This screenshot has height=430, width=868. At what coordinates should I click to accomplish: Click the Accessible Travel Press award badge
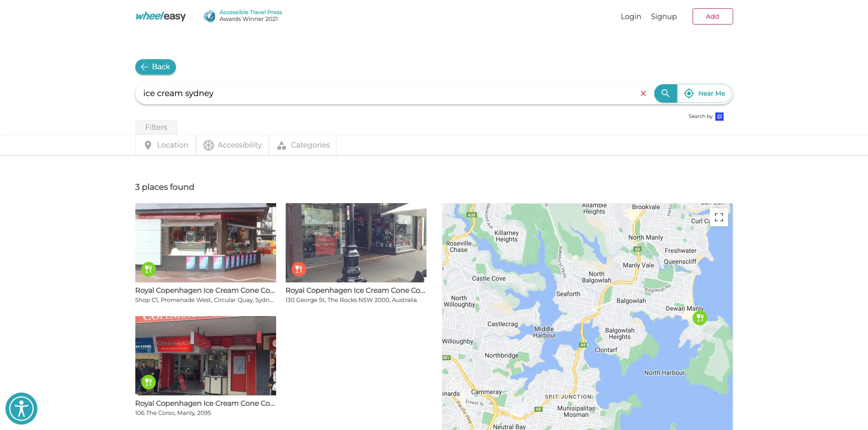coord(242,16)
